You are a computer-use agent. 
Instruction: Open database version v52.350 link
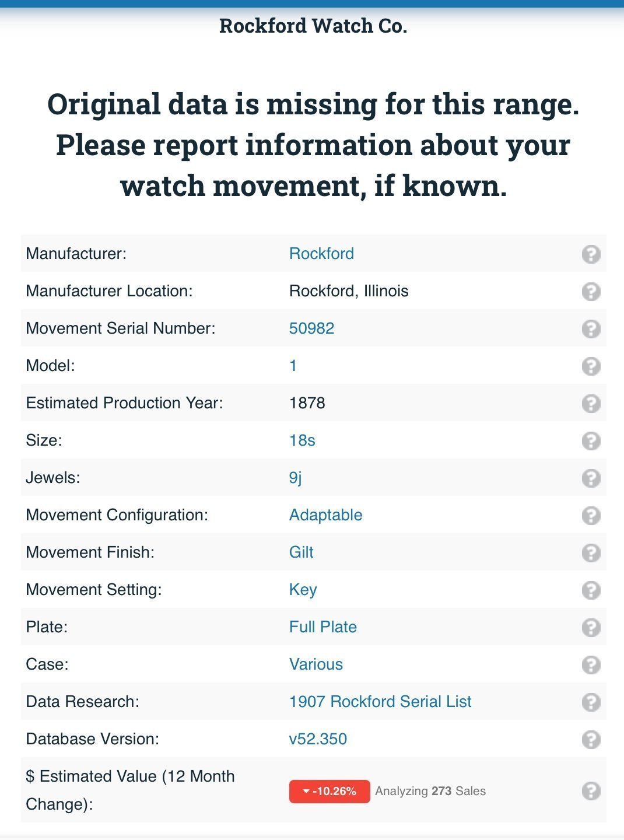point(318,739)
